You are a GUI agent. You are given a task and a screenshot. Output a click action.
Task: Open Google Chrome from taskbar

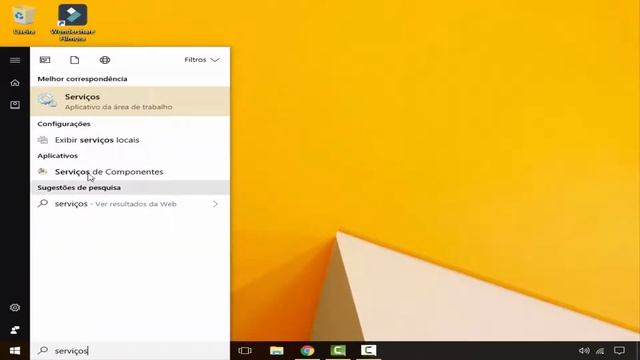[307, 351]
